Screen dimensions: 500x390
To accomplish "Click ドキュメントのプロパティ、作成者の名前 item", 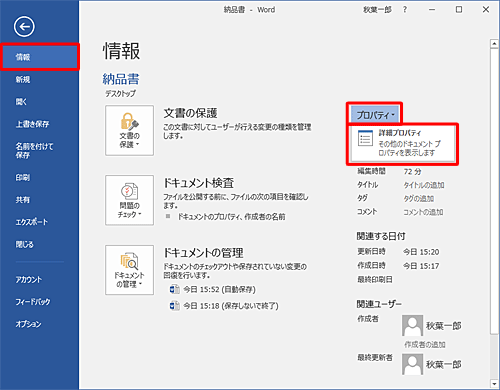I will [x=231, y=217].
